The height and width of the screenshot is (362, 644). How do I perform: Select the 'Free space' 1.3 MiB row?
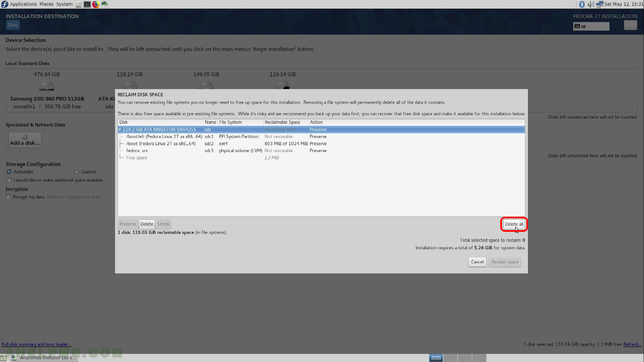(321, 158)
